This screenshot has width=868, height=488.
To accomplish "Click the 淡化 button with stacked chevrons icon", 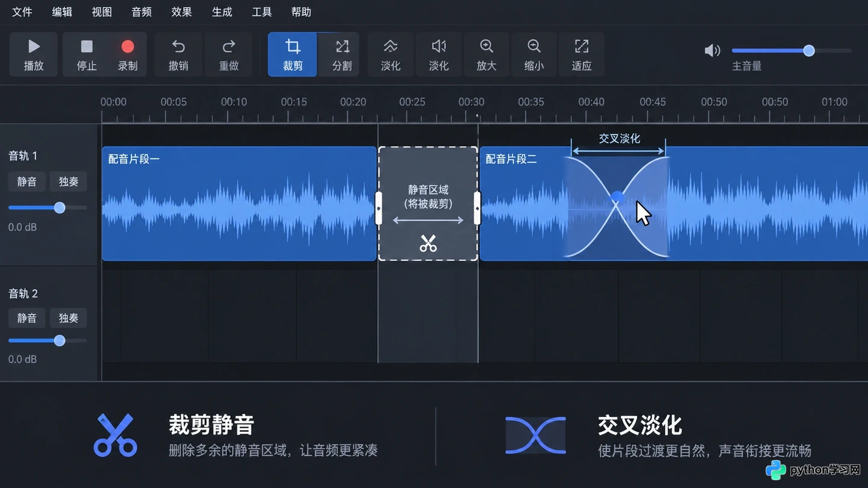I will click(x=391, y=54).
